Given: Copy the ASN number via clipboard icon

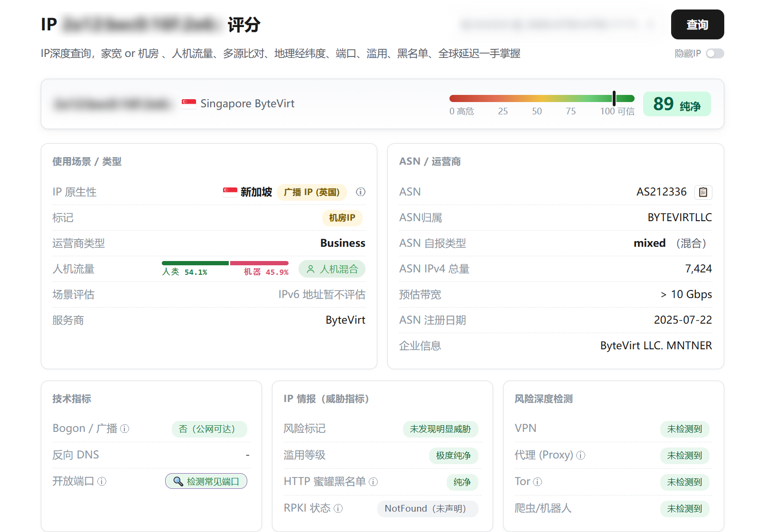Looking at the screenshot, I should [703, 192].
